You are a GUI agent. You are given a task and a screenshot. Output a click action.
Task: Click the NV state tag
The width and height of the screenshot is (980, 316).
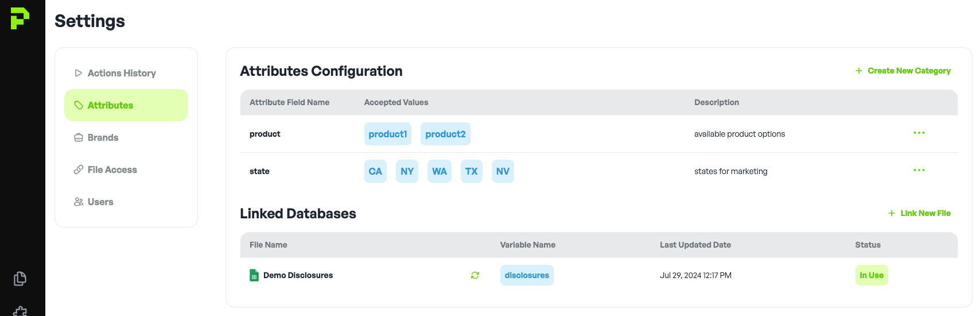point(503,171)
